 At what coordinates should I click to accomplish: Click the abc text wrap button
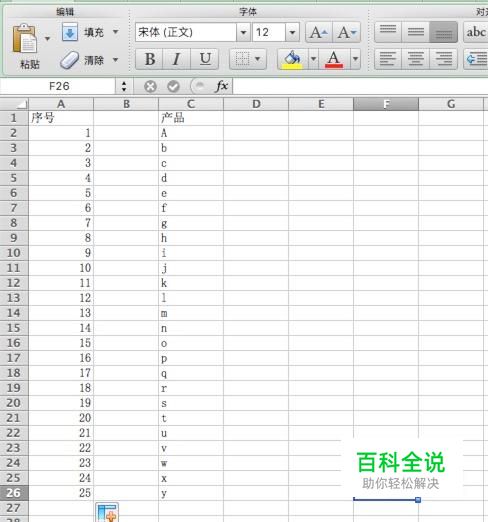pos(476,32)
